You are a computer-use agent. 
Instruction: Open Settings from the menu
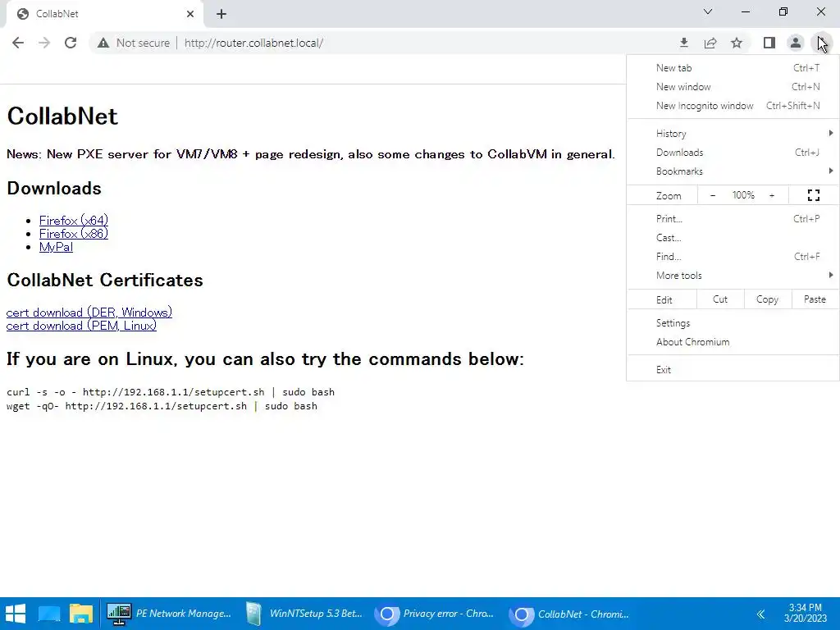tap(733, 323)
